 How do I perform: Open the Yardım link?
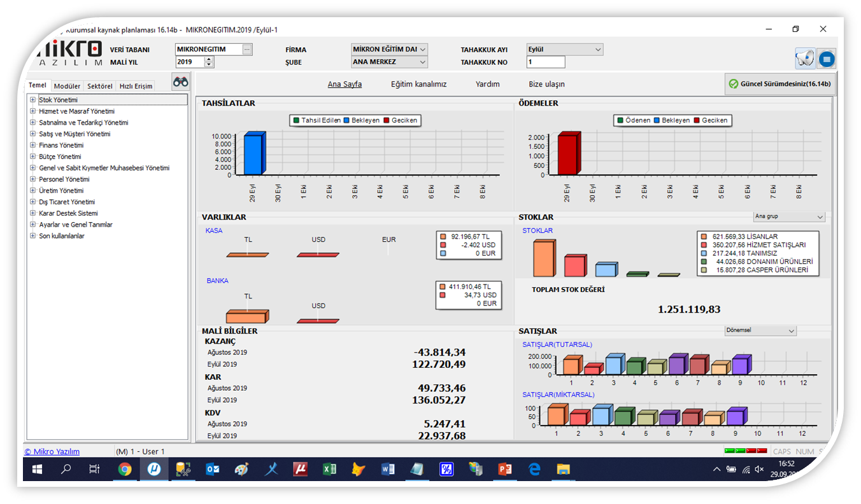(x=488, y=84)
